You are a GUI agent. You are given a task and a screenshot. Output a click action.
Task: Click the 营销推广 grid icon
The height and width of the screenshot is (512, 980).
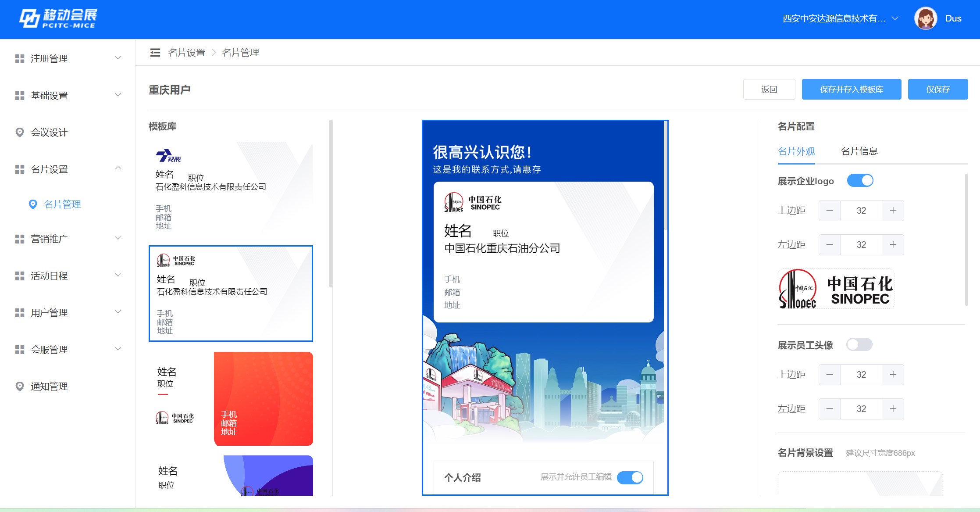tap(20, 239)
